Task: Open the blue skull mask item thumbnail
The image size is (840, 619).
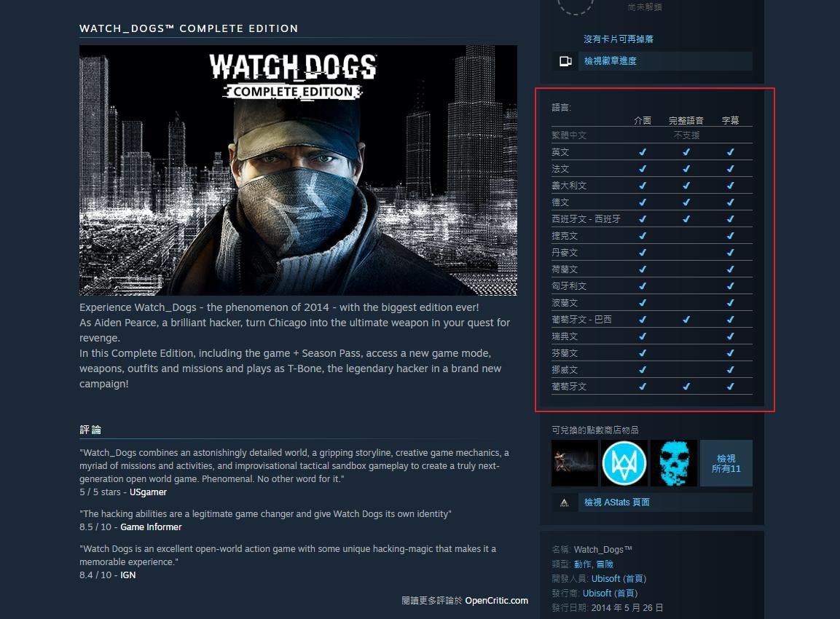Action: (x=674, y=463)
